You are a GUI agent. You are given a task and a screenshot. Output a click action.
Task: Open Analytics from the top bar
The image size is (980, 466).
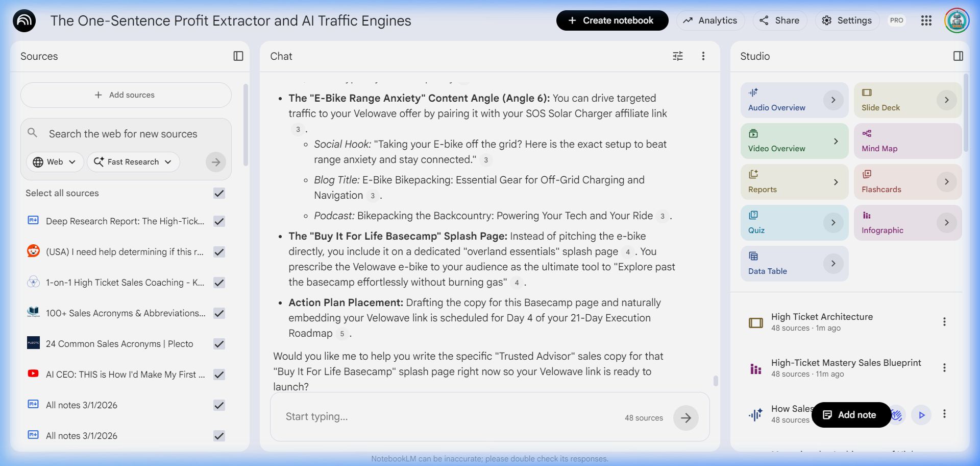pyautogui.click(x=710, y=20)
